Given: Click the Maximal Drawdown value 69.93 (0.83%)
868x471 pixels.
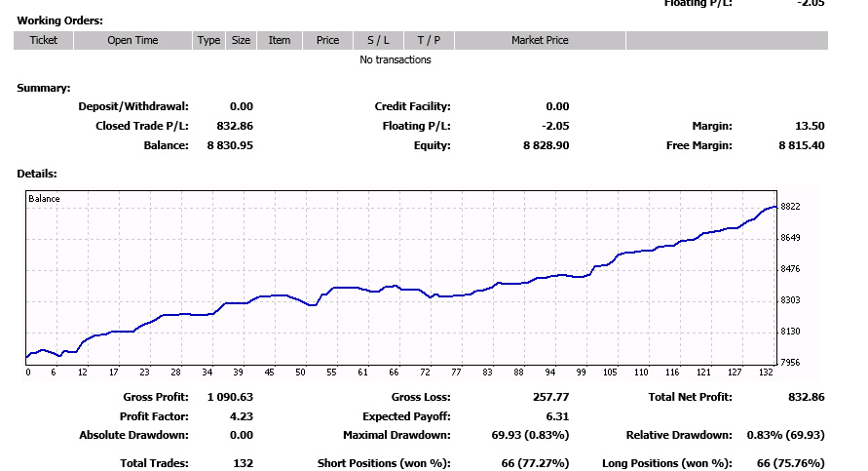Looking at the screenshot, I should [x=530, y=435].
